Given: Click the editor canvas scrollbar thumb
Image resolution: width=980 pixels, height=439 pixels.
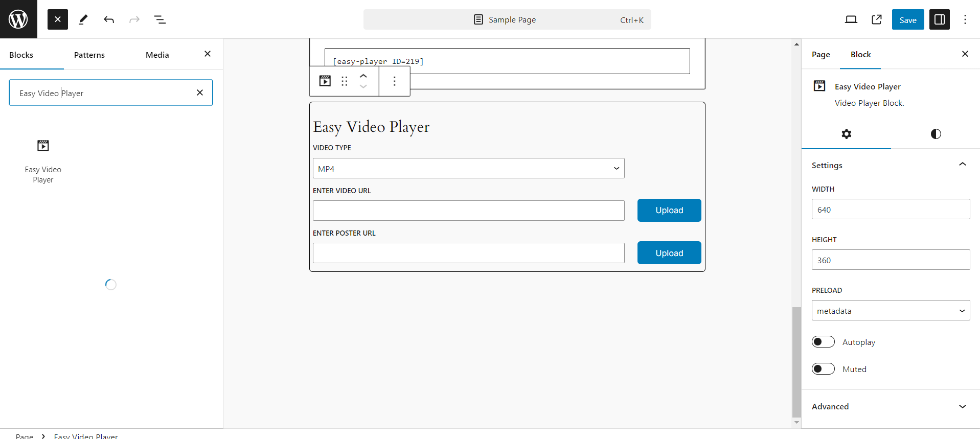Looking at the screenshot, I should [x=796, y=362].
